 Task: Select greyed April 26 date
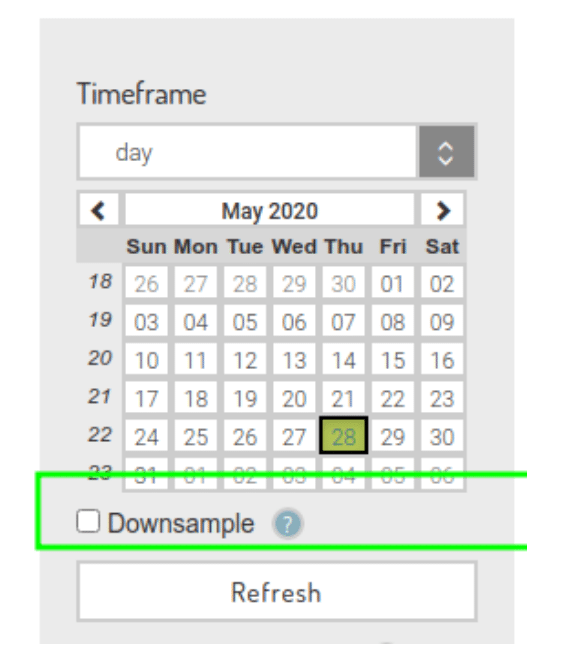pos(146,283)
